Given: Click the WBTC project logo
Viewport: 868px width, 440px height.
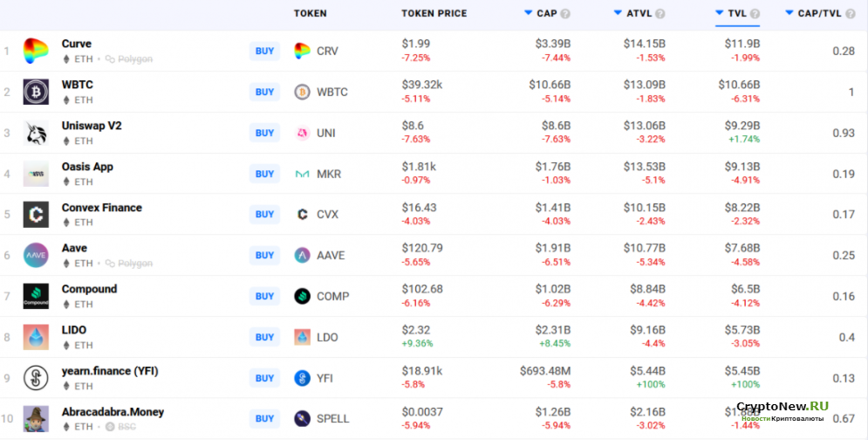Looking at the screenshot, I should [x=36, y=92].
